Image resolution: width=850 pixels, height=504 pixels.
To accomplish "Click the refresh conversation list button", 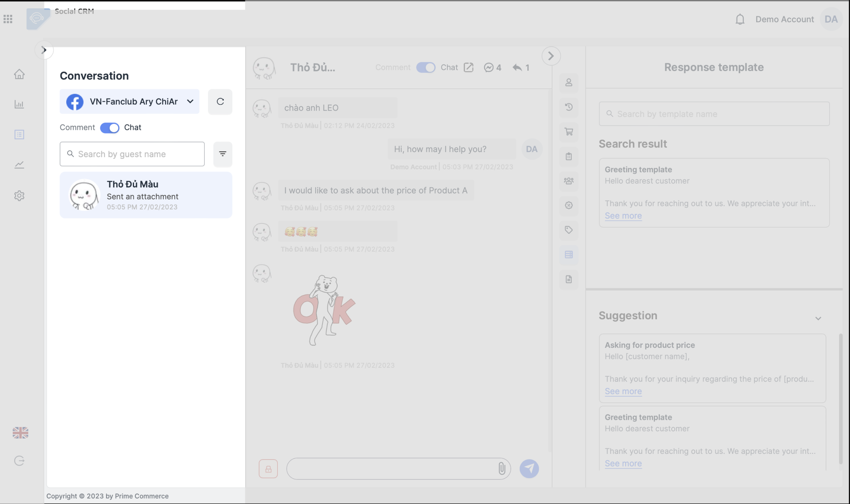I will coord(220,102).
